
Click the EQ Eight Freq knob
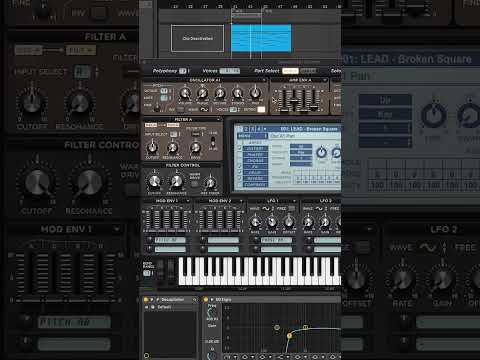211,313
